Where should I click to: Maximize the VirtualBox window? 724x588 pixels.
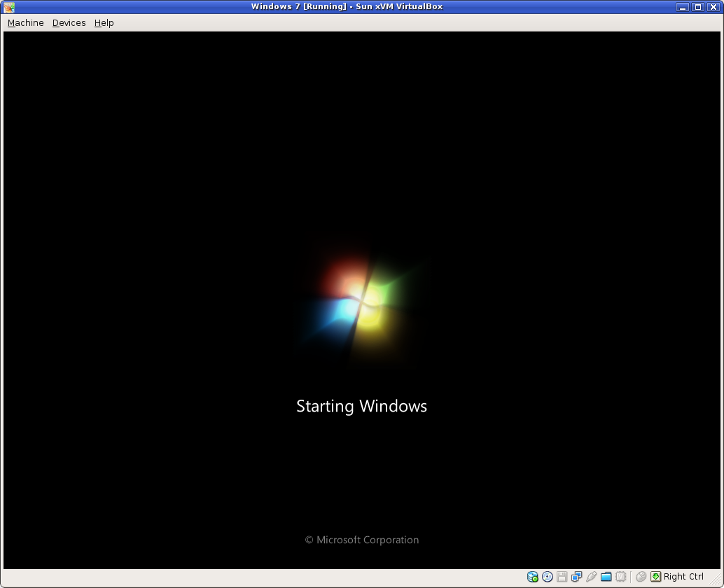pos(697,7)
